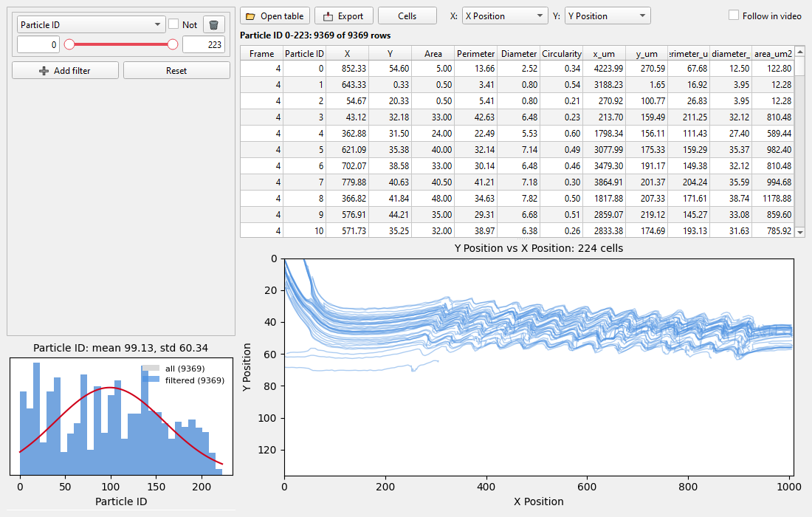Click the table scrollbar up arrow
812x517 pixels.
[800, 51]
